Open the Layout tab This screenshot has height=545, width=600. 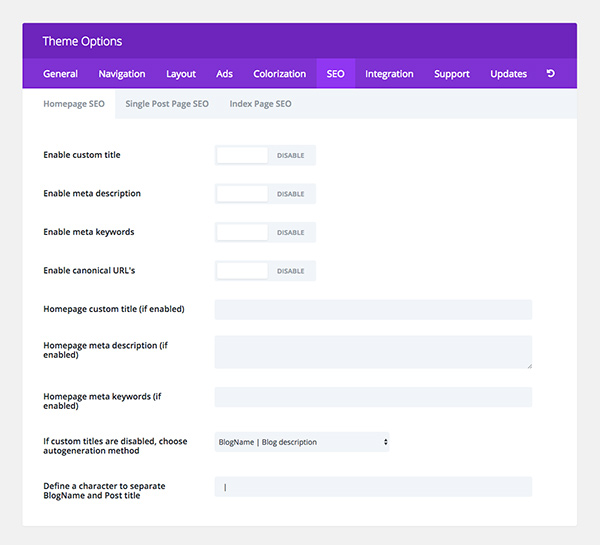click(181, 73)
